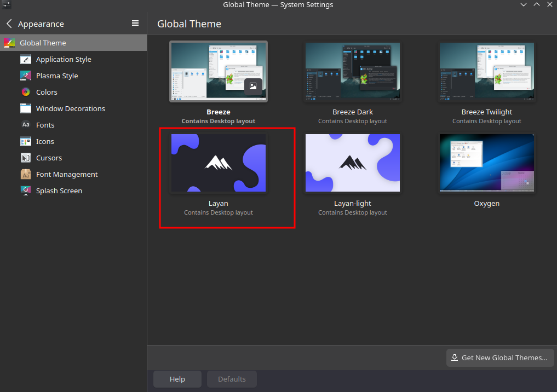This screenshot has height=392, width=557.
Task: Select the Breeze theme thumbnail
Action: [x=219, y=71]
